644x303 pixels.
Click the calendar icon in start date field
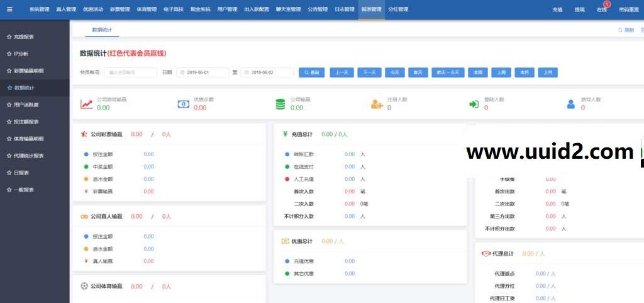click(x=183, y=72)
